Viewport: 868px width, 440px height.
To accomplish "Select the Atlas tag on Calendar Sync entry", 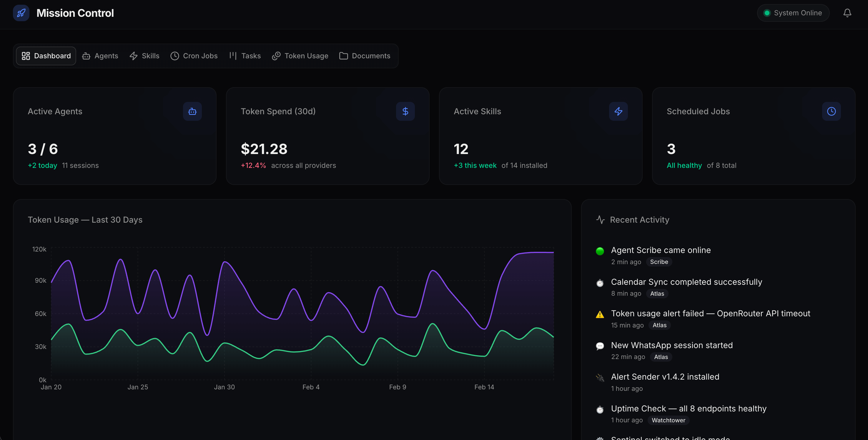I will [x=657, y=293].
